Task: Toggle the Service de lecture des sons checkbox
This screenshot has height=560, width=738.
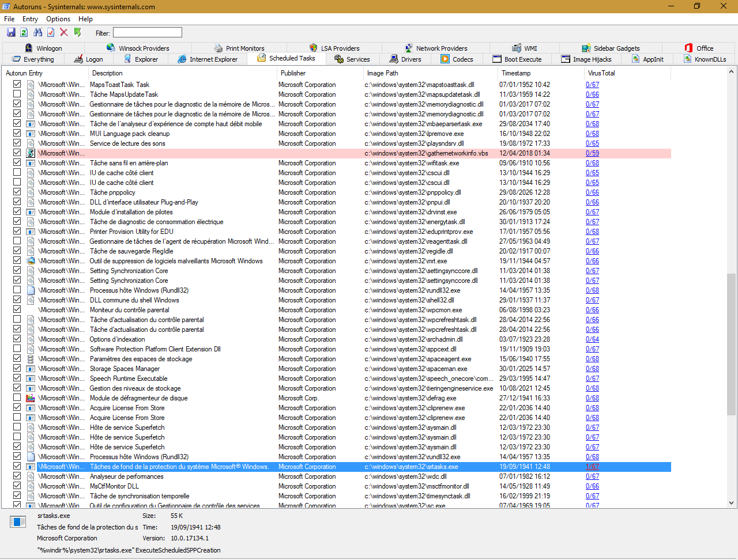Action: point(17,143)
